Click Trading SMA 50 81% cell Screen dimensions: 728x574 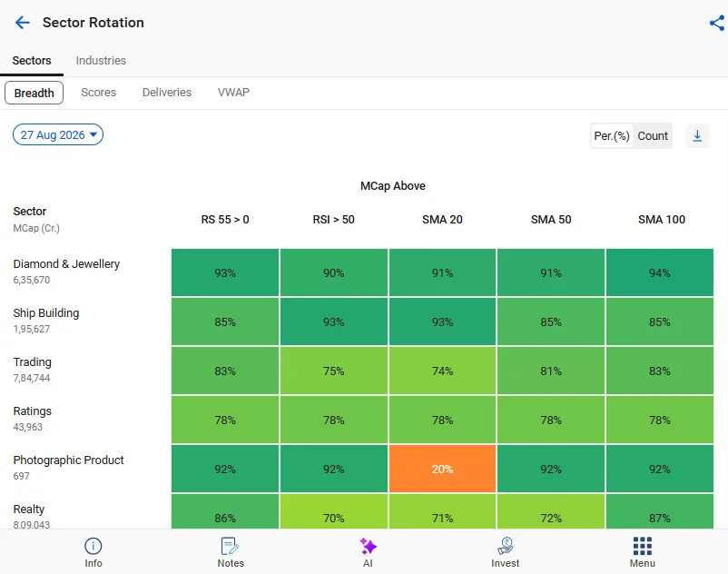pos(551,371)
